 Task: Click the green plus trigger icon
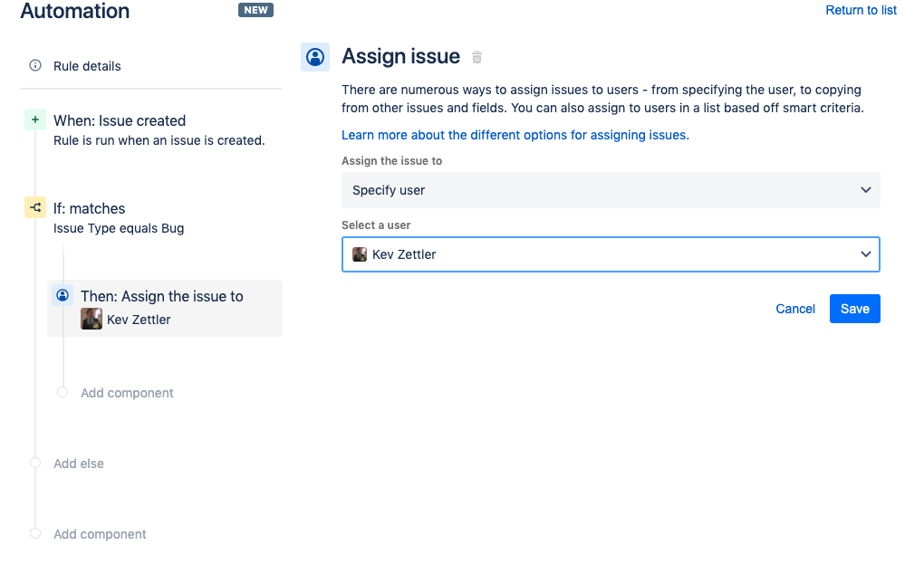pyautogui.click(x=34, y=119)
